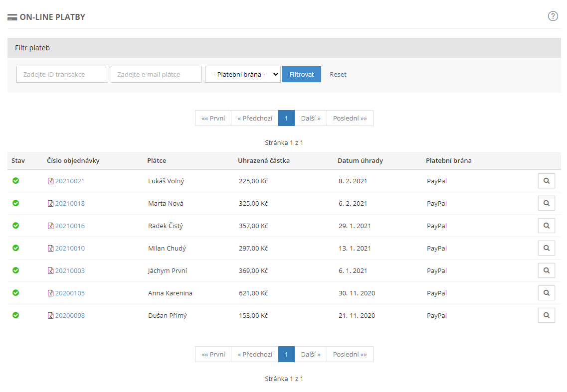Type in the ID transakce field

pos(62,74)
